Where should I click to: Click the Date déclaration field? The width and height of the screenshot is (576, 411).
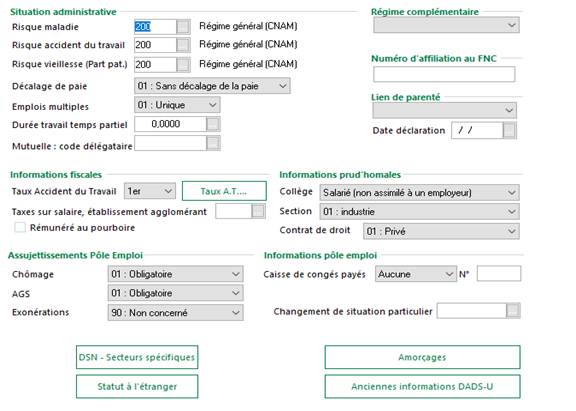(x=477, y=130)
